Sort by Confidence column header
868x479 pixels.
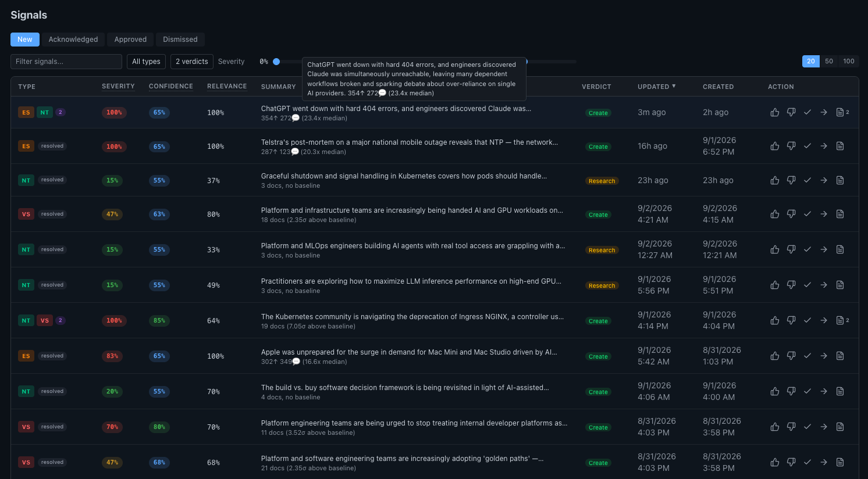171,87
